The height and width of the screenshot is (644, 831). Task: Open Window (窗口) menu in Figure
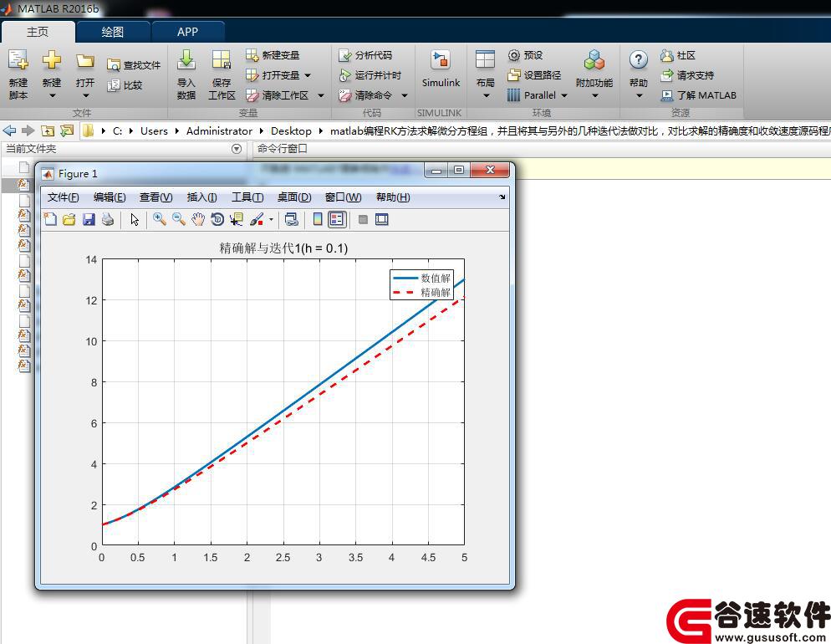tap(343, 197)
